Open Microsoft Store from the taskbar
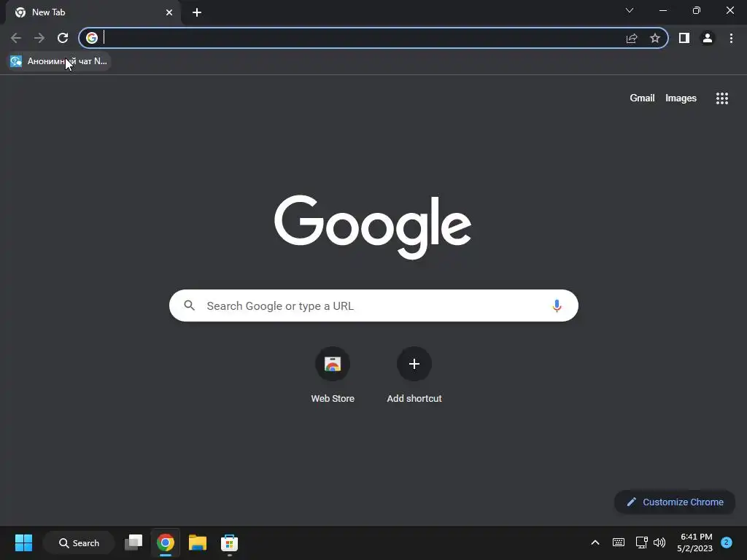This screenshot has width=747, height=560. [229, 542]
